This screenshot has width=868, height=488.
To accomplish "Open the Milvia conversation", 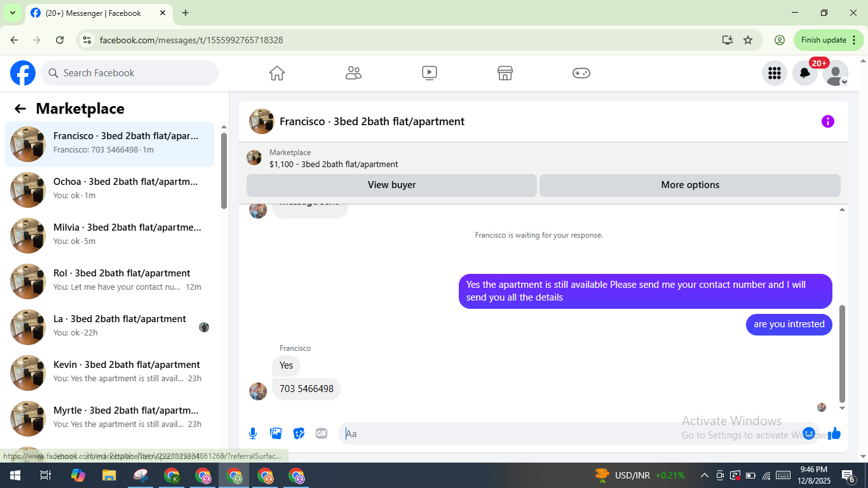I will pos(109,236).
